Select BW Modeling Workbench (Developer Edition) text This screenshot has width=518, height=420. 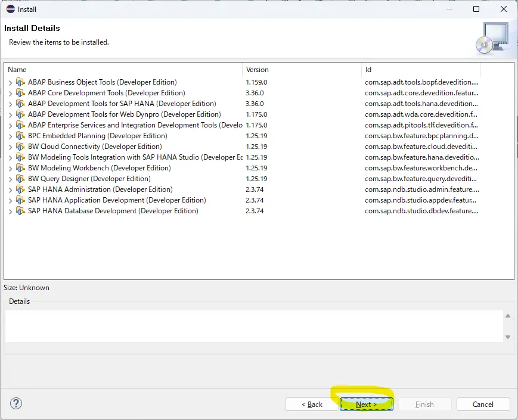[x=100, y=168]
